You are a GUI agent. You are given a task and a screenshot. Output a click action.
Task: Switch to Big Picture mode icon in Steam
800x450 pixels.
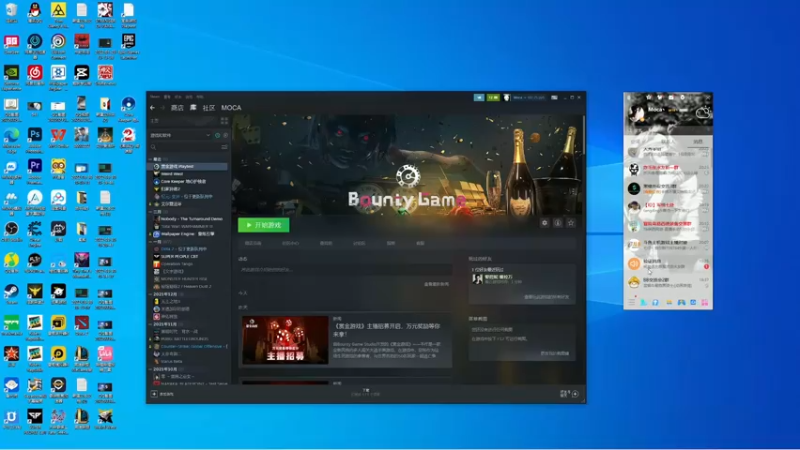(x=554, y=97)
